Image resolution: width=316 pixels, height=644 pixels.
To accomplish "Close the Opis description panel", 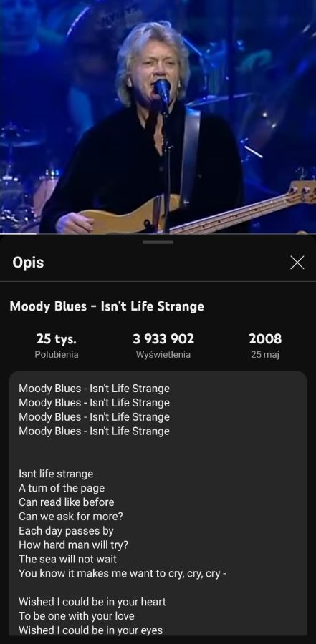I will click(297, 263).
